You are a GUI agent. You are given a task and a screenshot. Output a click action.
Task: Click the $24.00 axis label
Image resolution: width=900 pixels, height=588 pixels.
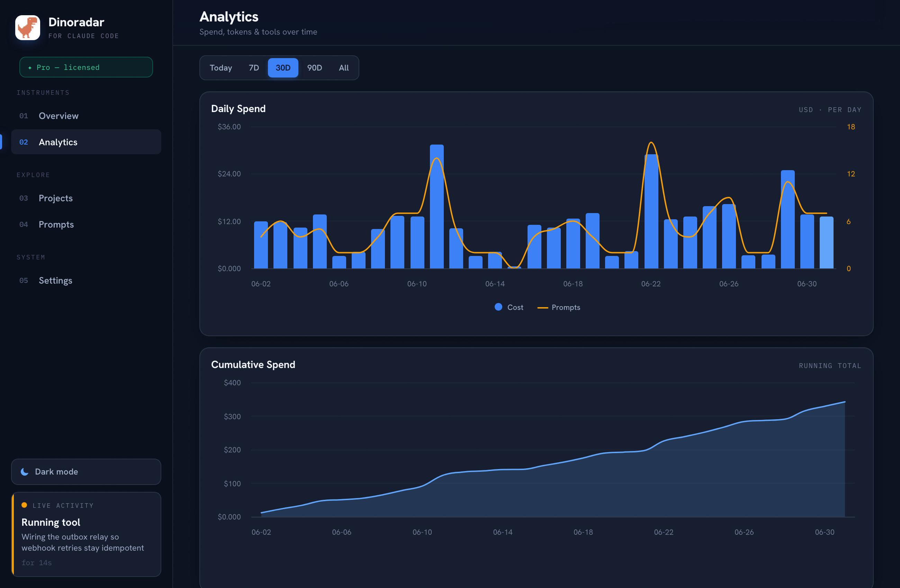click(x=229, y=174)
